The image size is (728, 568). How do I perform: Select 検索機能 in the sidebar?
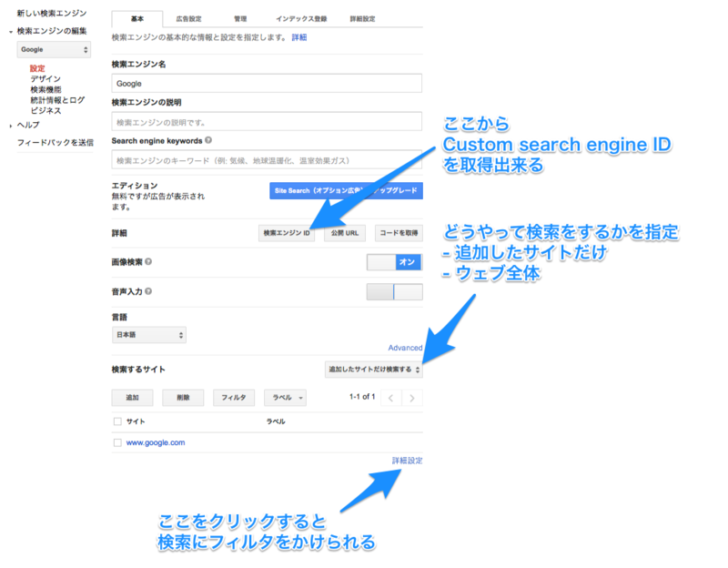45,89
